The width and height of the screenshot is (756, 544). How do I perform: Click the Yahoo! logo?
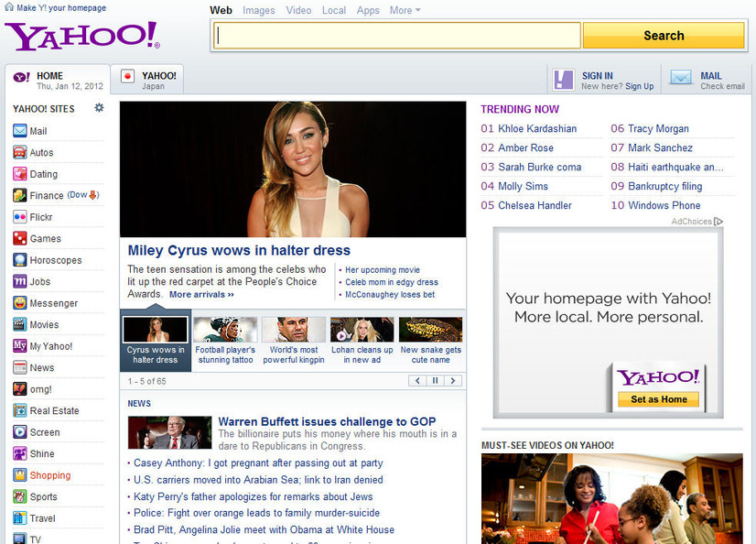(82, 36)
